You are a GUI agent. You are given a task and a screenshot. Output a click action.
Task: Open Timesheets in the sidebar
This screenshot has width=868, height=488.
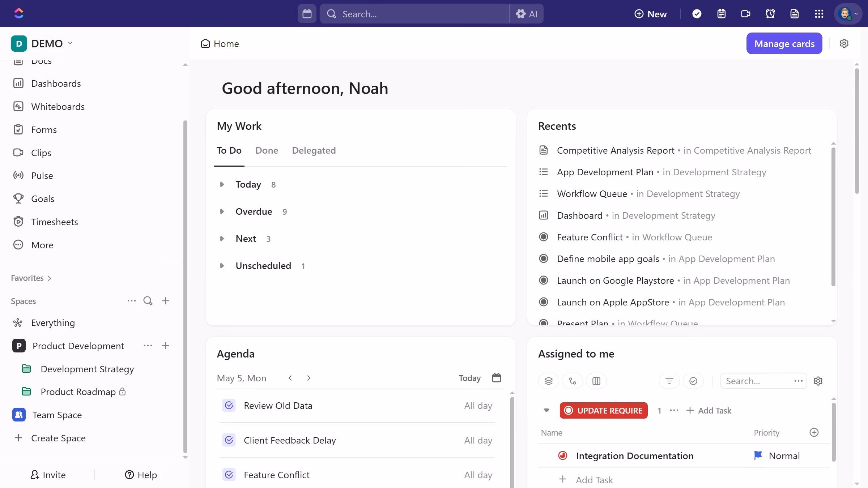(54, 222)
